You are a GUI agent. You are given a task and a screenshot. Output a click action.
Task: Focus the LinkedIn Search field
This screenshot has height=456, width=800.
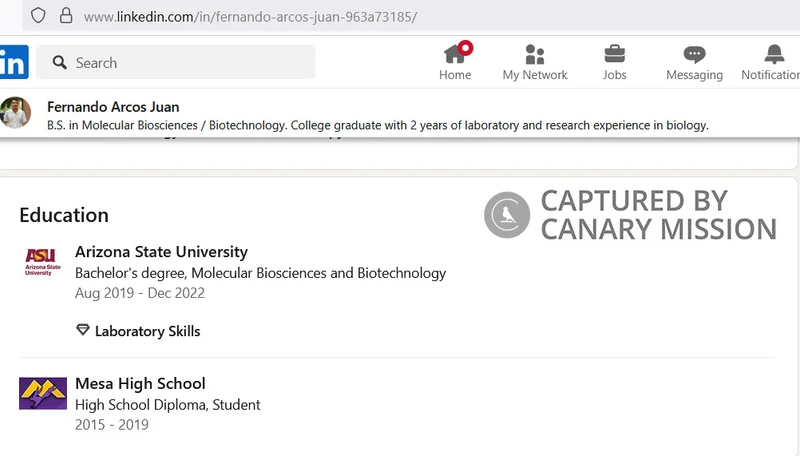[x=176, y=62]
